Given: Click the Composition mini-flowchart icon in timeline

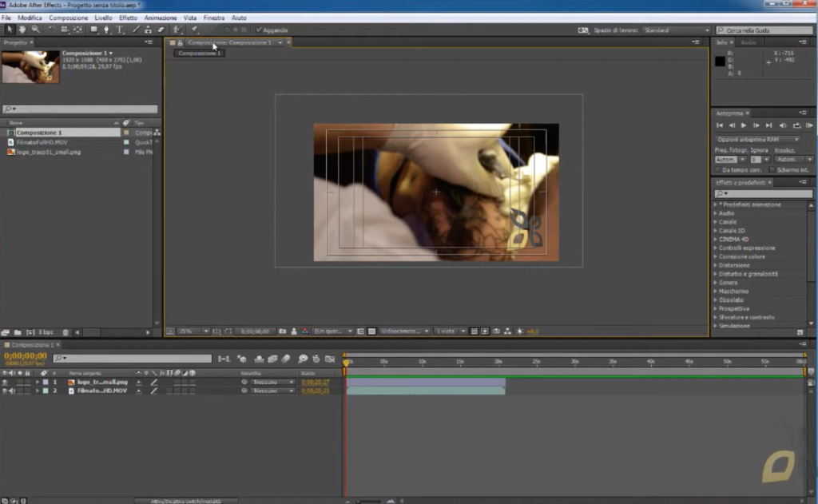Looking at the screenshot, I should pos(224,359).
